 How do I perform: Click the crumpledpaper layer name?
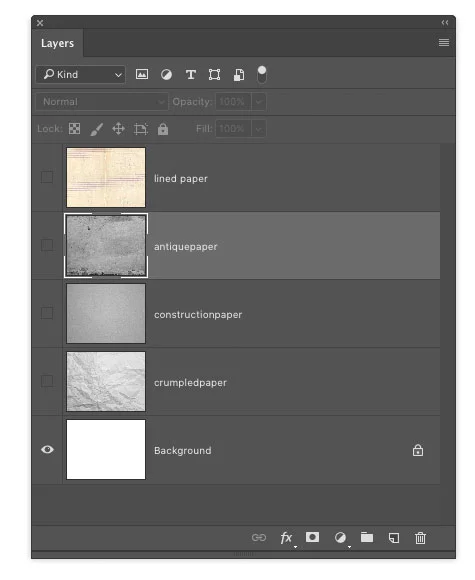pos(191,383)
